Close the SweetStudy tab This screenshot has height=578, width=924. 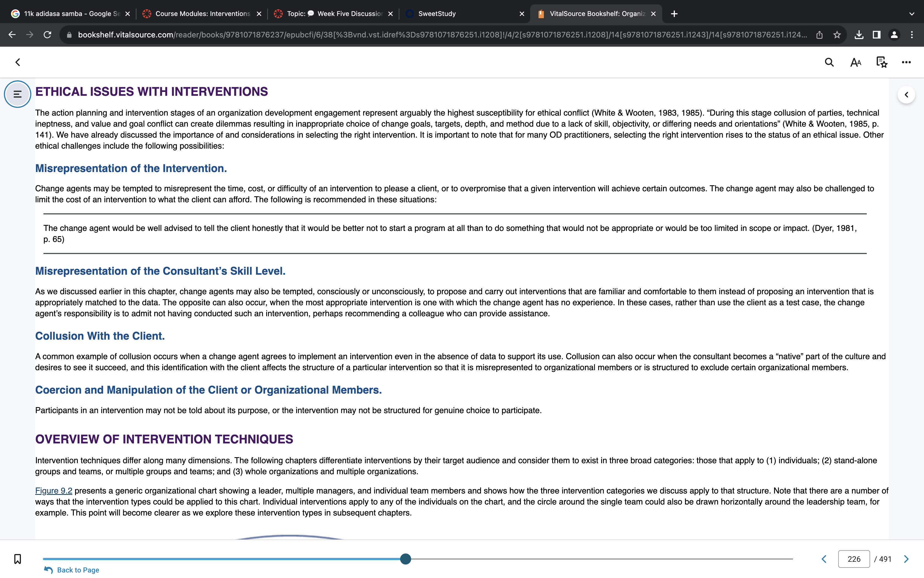(522, 14)
